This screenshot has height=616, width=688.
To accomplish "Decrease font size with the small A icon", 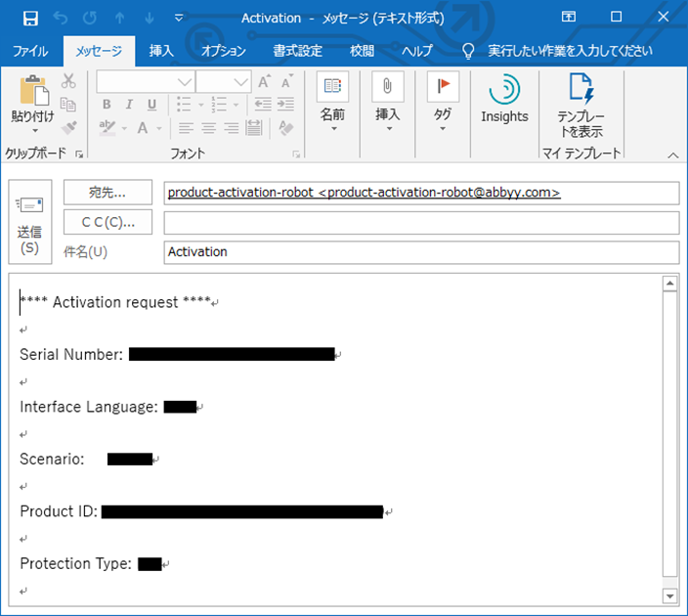I will pyautogui.click(x=287, y=82).
